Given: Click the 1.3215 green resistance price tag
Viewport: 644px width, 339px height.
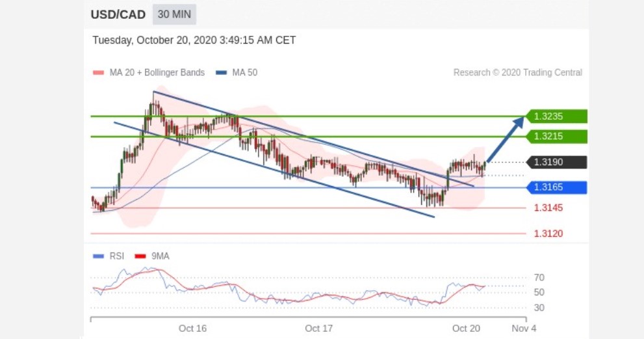Looking at the screenshot, I should pos(556,137).
